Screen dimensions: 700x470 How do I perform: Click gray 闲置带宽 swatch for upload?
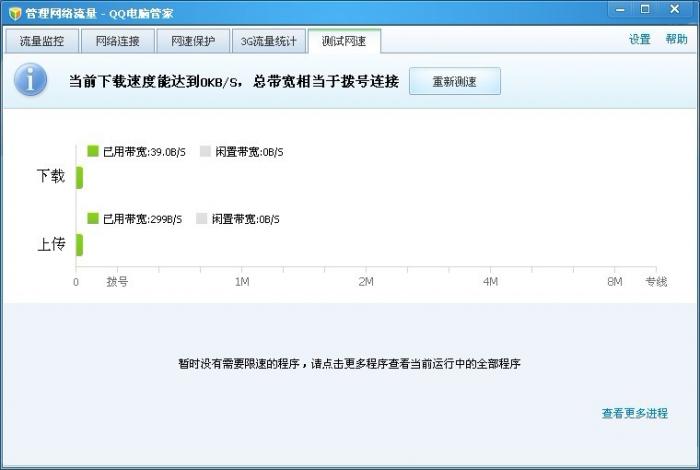[202, 218]
